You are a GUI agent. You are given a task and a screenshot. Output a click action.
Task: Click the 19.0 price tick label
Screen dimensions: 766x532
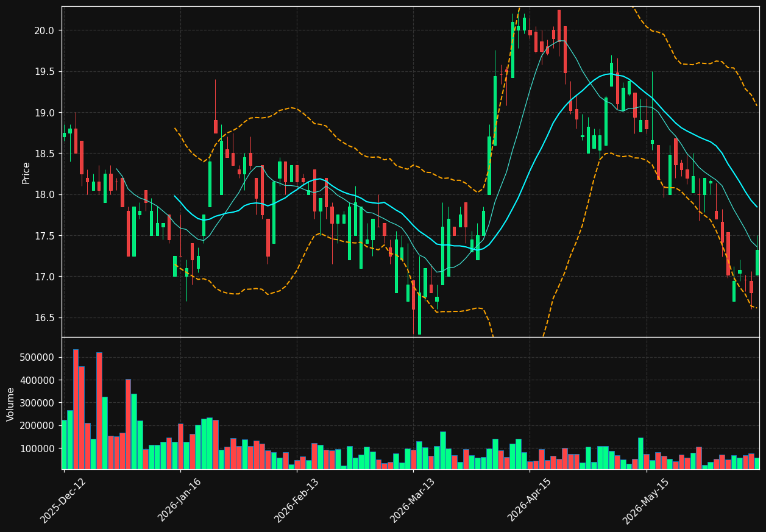[44, 113]
